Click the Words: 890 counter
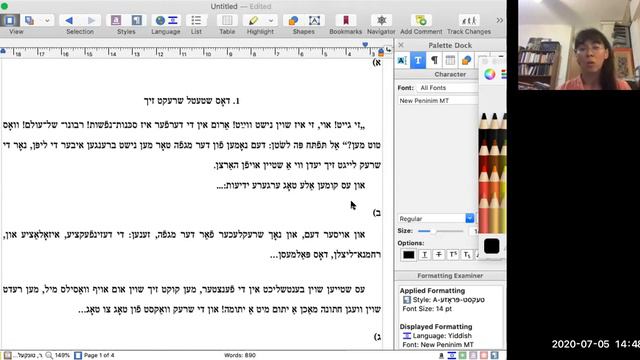Viewport: 640px width, 360px height. (240, 356)
